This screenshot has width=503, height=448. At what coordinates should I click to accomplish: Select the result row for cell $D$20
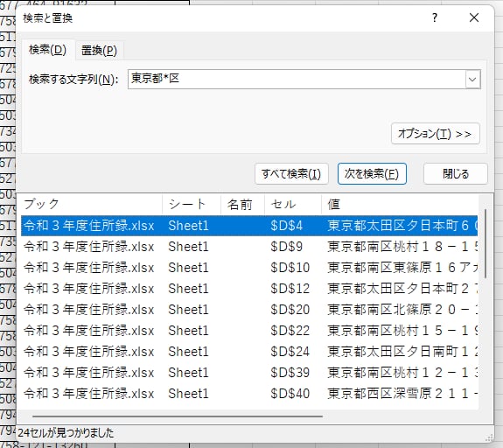coord(249,310)
